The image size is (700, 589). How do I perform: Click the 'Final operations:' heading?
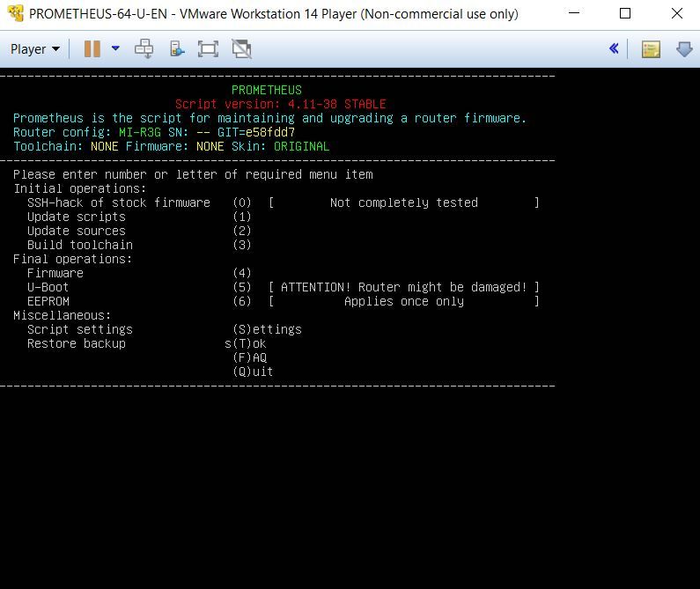pos(73,259)
